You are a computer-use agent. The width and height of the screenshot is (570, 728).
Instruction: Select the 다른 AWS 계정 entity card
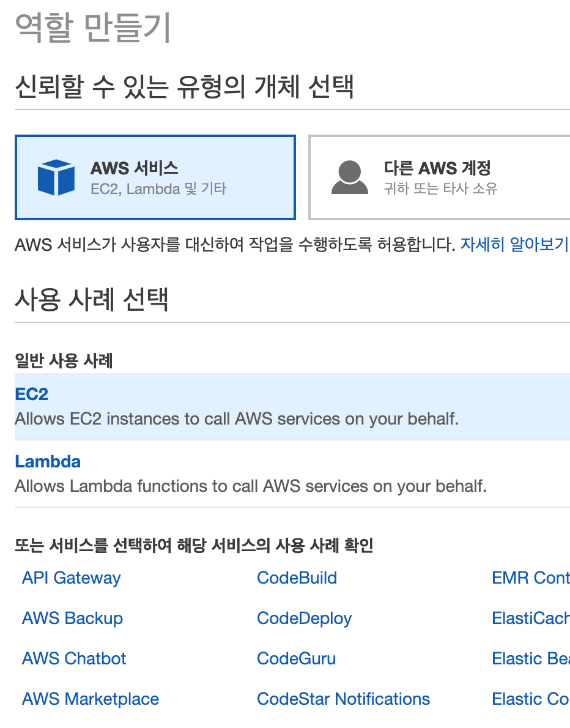(x=439, y=177)
